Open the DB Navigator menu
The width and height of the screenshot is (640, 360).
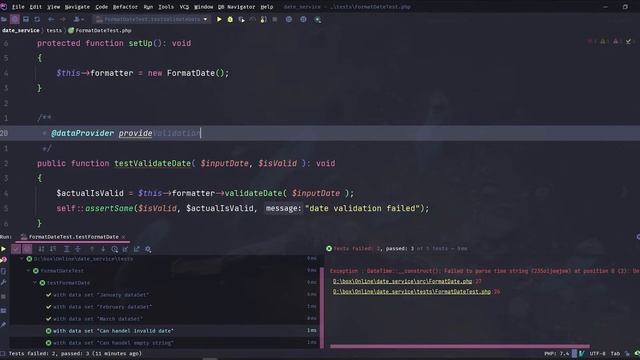[236, 7]
